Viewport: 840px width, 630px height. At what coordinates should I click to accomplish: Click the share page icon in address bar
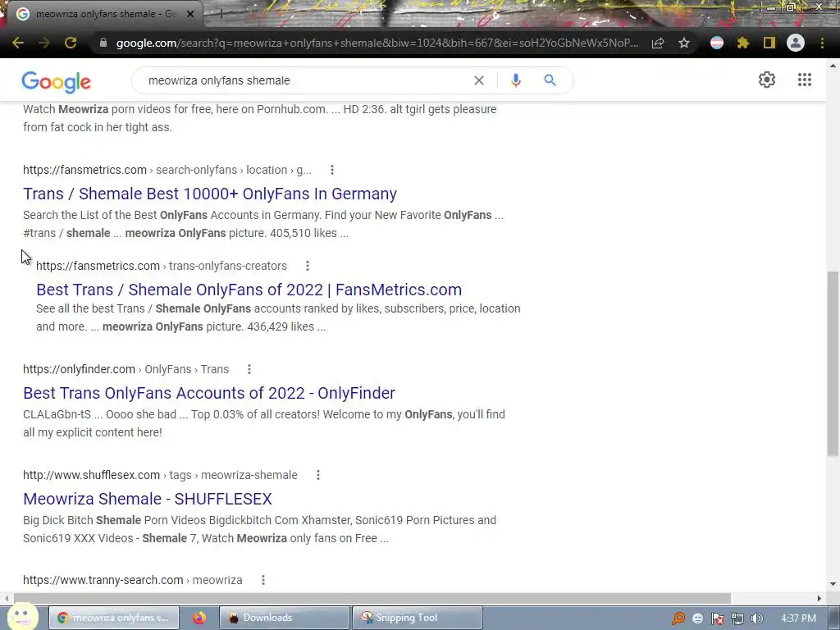tap(658, 43)
